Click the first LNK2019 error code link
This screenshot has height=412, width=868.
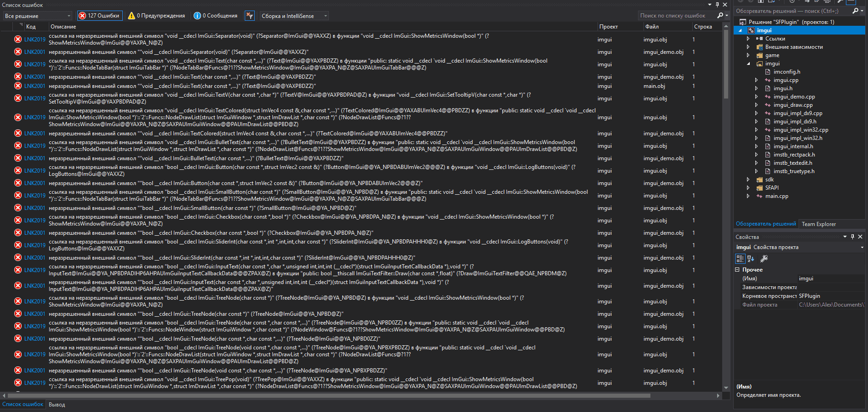(x=34, y=40)
